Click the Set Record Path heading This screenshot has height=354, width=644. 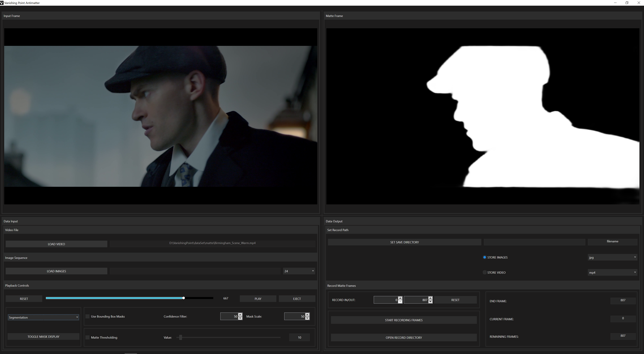click(338, 230)
